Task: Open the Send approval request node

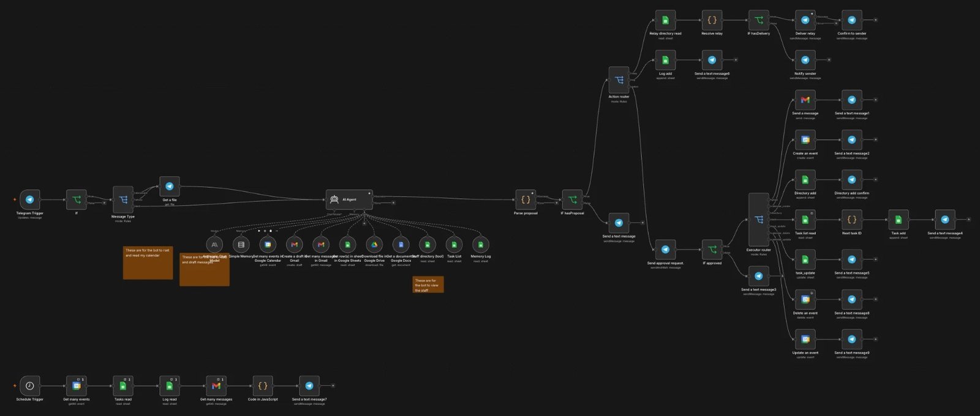Action: point(665,250)
